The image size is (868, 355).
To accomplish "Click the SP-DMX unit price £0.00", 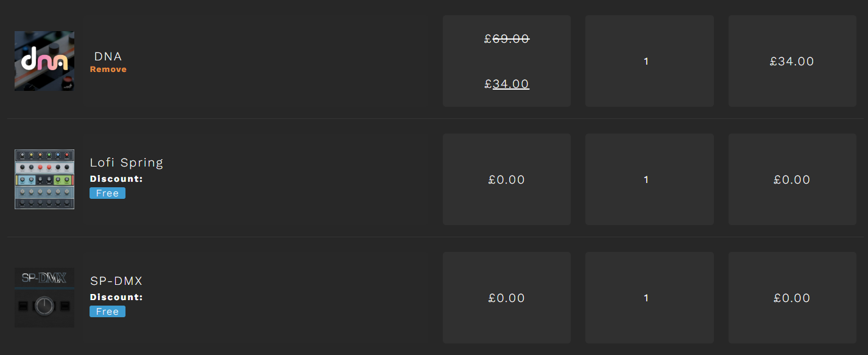I will [x=507, y=298].
